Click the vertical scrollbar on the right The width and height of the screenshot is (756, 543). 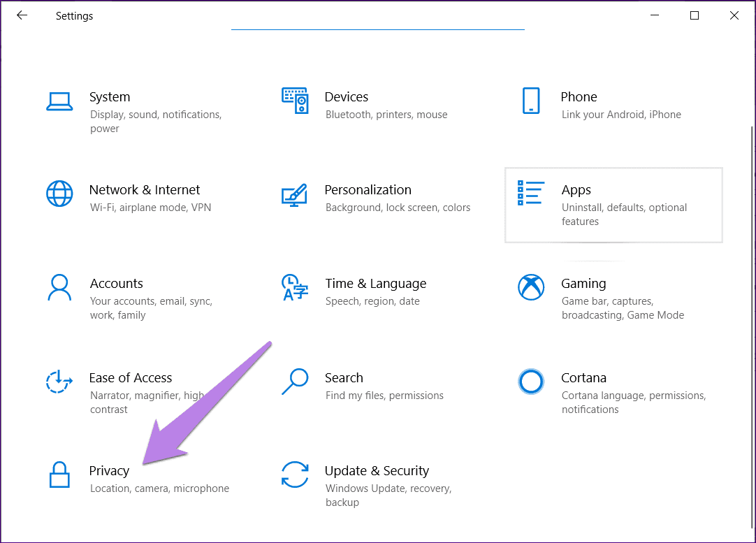click(752, 328)
